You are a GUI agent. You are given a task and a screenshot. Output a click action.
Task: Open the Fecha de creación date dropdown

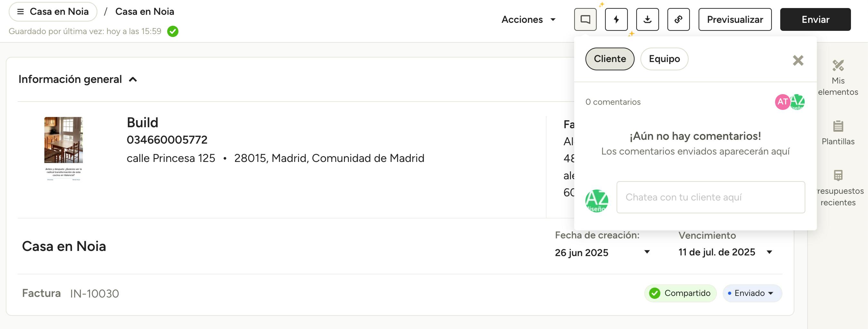pos(646,252)
